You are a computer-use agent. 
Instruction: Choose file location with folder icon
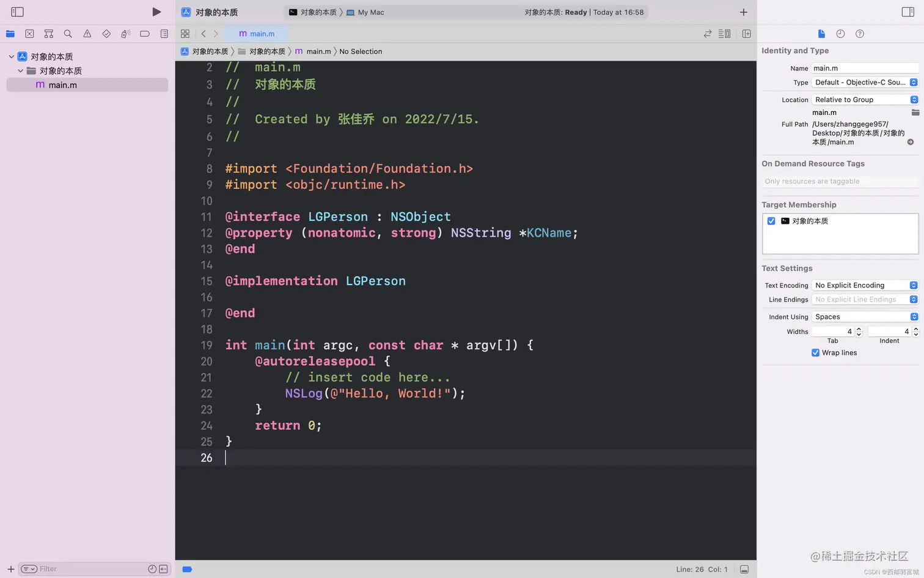tap(915, 113)
